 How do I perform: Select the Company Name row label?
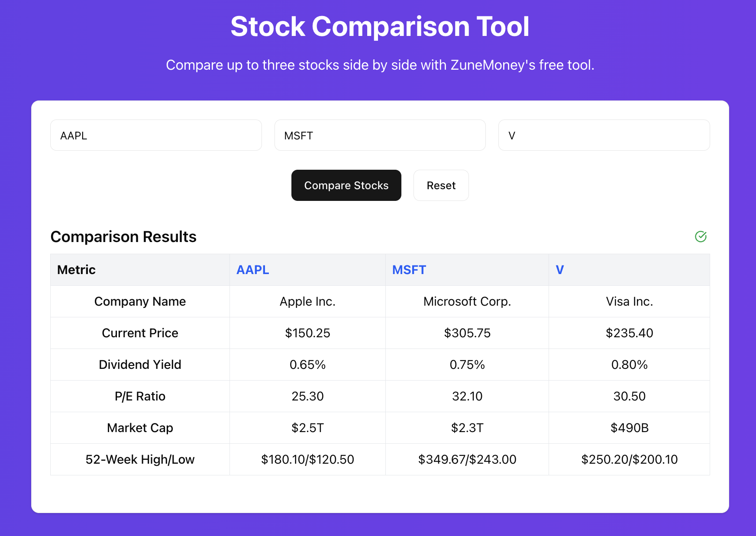(x=140, y=301)
